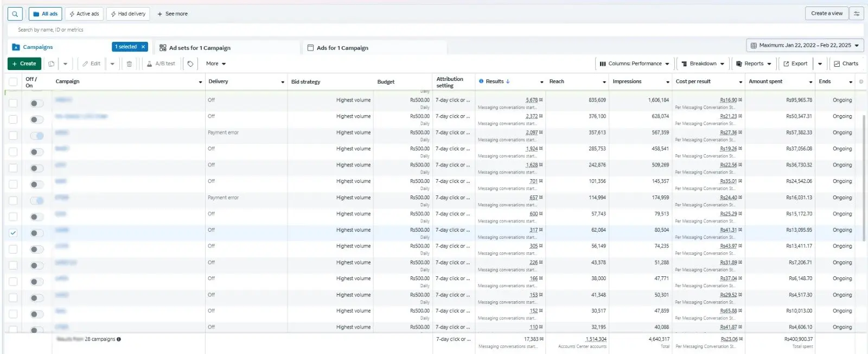This screenshot has height=354, width=868.
Task: Click breakdown icon next to 2,372 results
Action: click(x=541, y=116)
